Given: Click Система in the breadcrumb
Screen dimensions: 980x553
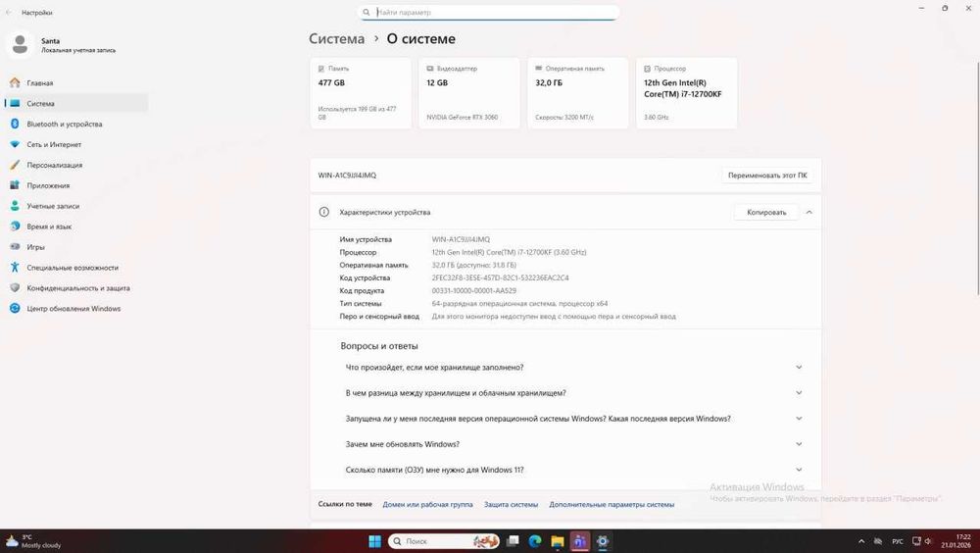Looking at the screenshot, I should [336, 39].
